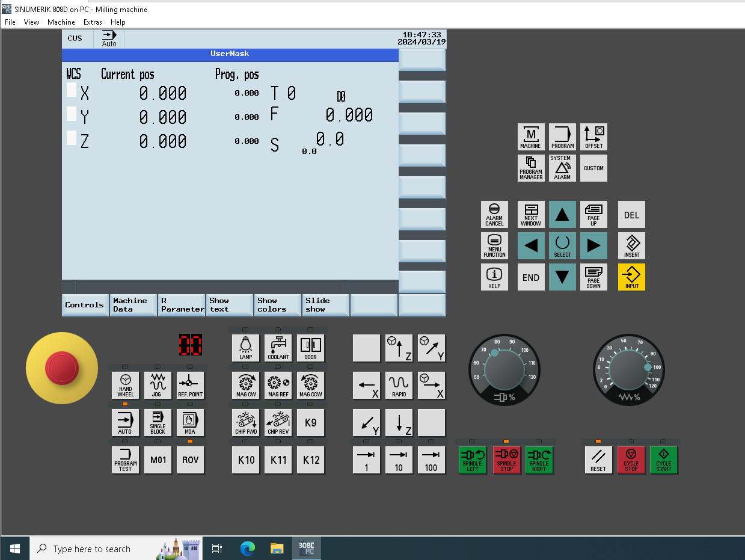This screenshot has width=745, height=560.
Task: Click the X axis left key
Action: pos(366,386)
